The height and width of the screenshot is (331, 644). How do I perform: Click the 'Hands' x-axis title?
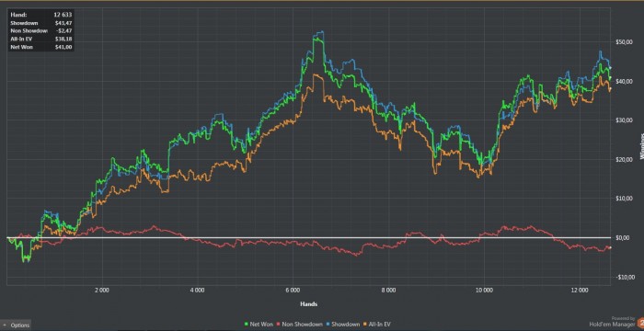308,304
